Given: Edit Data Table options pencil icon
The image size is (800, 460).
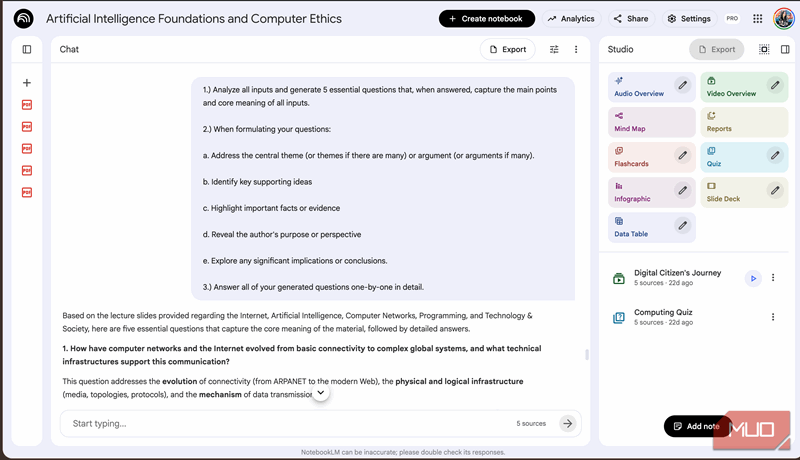Looking at the screenshot, I should click(x=682, y=226).
